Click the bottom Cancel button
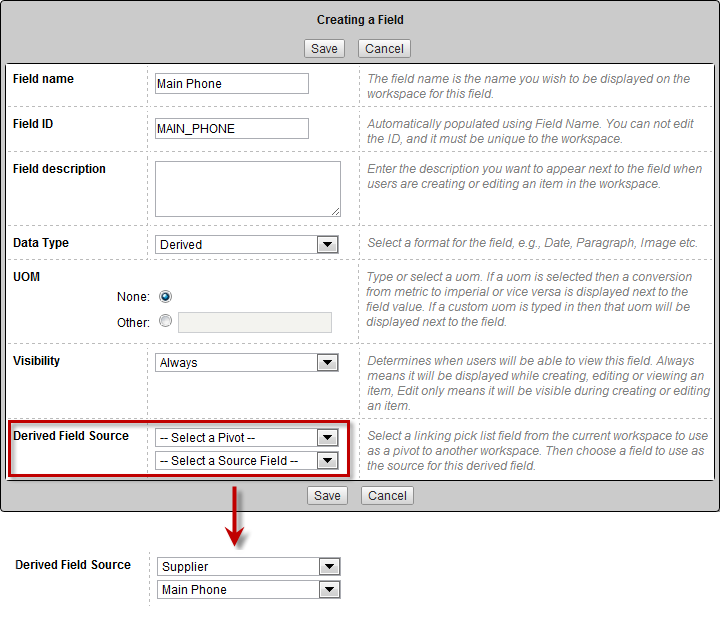Viewport: 720px width, 617px height. pyautogui.click(x=387, y=496)
